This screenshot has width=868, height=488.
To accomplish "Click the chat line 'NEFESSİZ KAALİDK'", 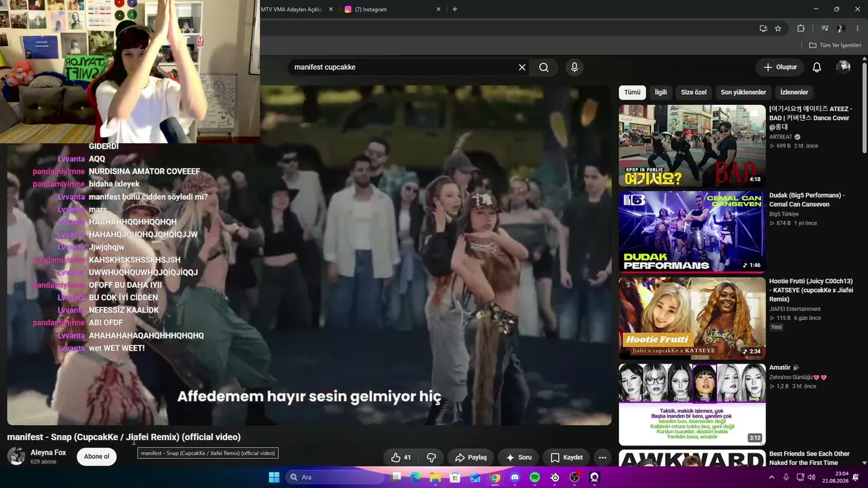I will (x=123, y=310).
